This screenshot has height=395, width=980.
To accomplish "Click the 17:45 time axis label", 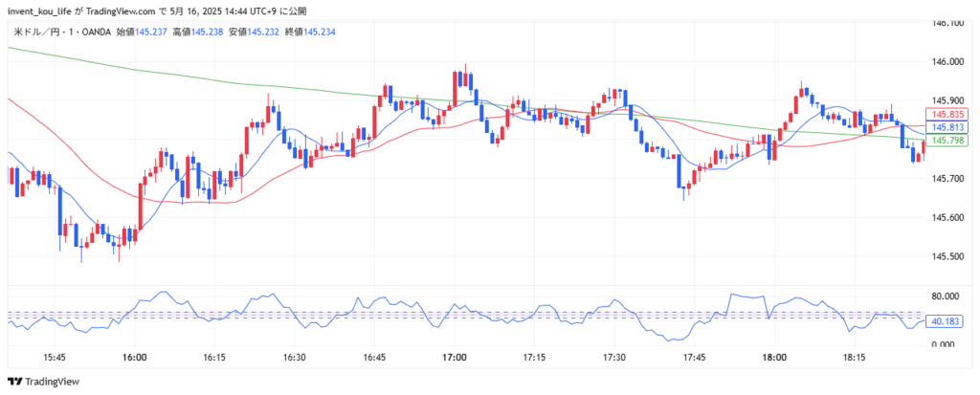I will (x=695, y=358).
